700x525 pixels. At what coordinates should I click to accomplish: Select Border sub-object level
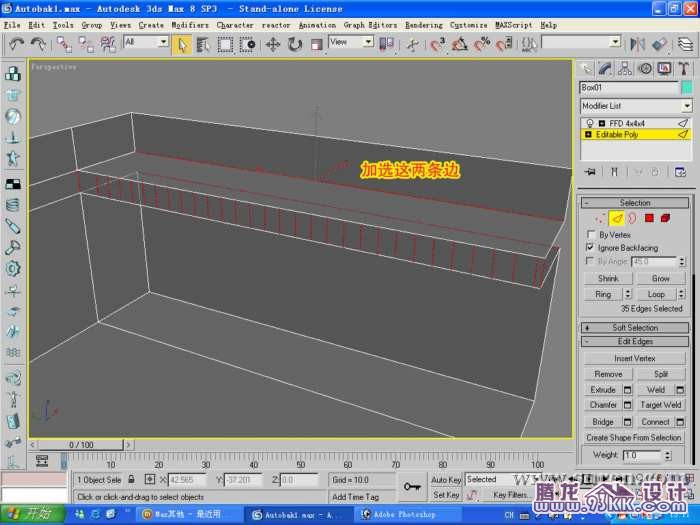pos(632,218)
